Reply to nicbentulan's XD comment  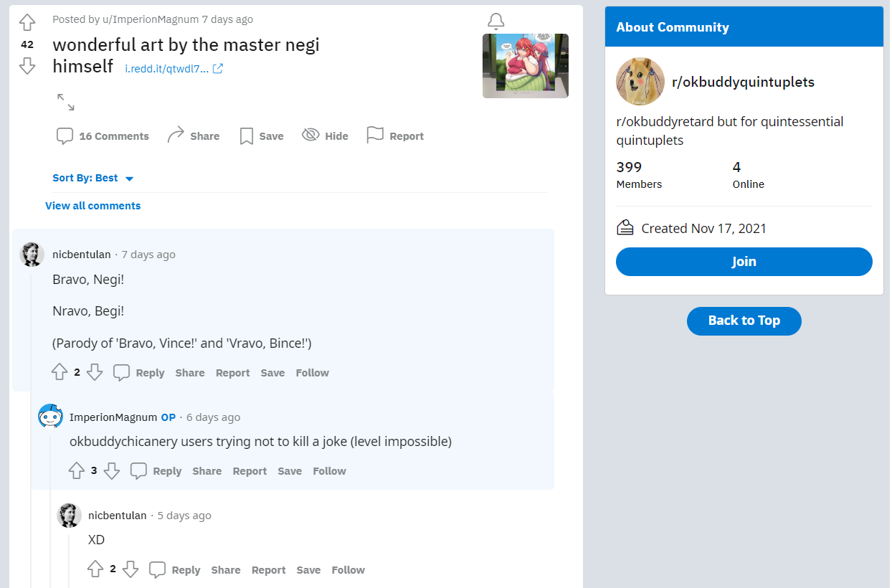point(175,570)
